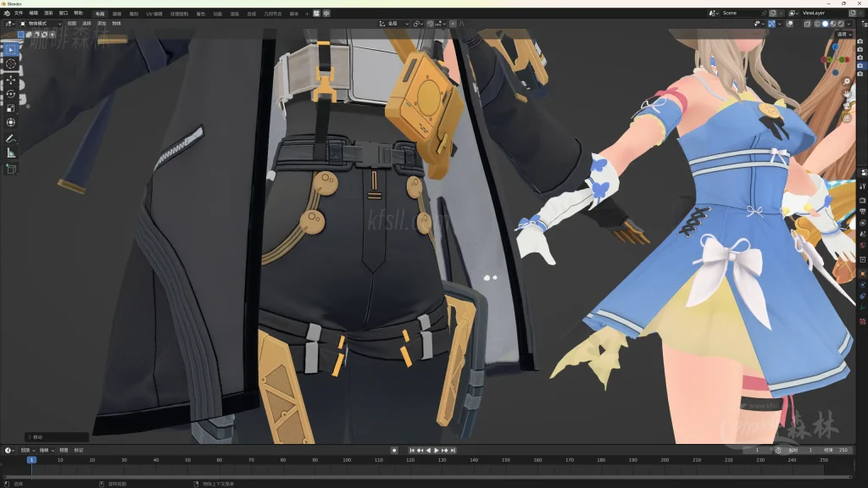
Task: Jump to the first frame of timeline
Action: 411,451
